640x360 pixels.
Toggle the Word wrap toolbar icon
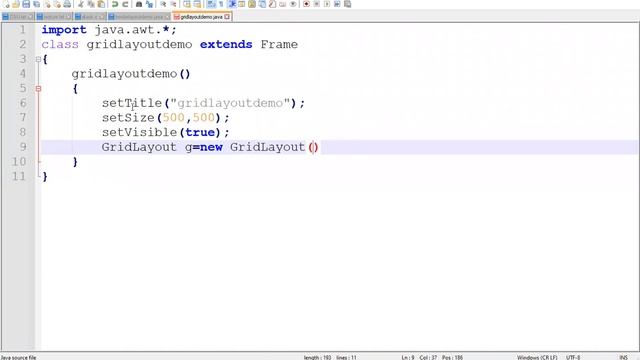[211, 4]
